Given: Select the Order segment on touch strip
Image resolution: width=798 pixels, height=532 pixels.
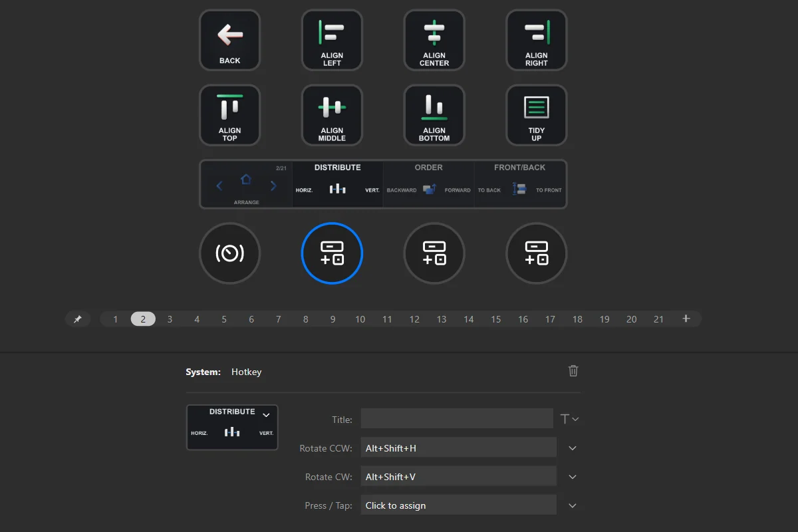Looking at the screenshot, I should [x=429, y=184].
